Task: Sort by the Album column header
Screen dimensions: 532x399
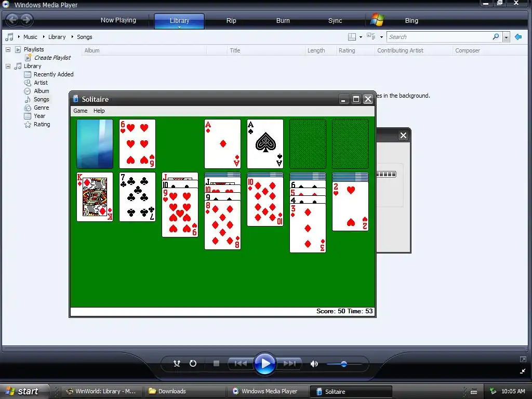Action: tap(144, 50)
